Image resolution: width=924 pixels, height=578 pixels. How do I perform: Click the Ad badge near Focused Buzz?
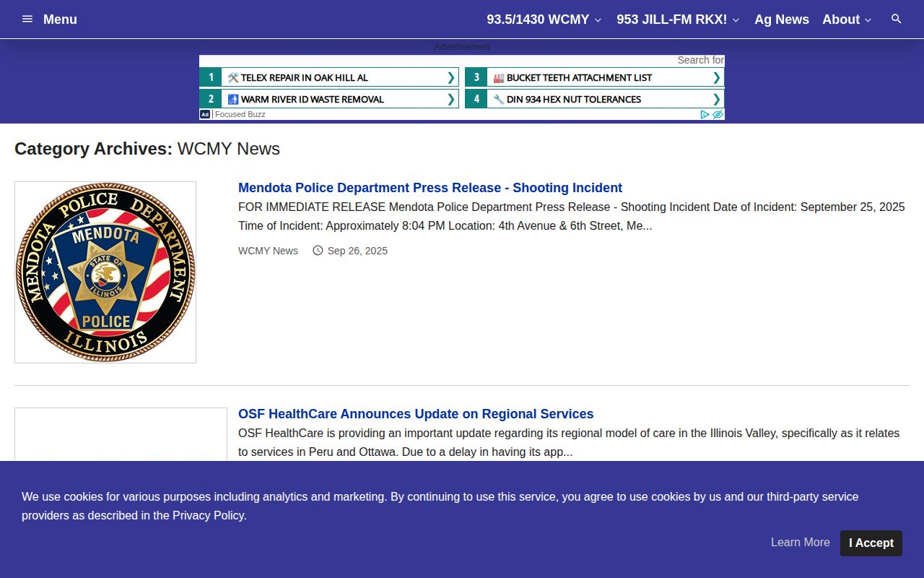205,114
